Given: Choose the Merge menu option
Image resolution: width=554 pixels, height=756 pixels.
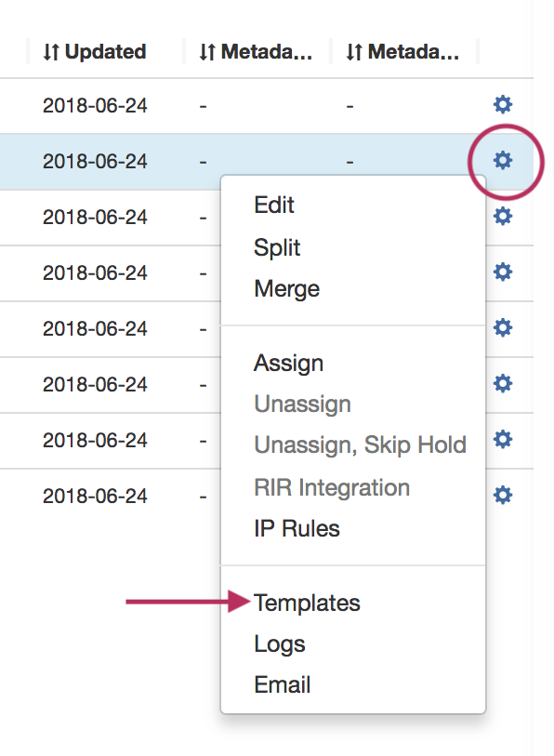Looking at the screenshot, I should [x=287, y=289].
